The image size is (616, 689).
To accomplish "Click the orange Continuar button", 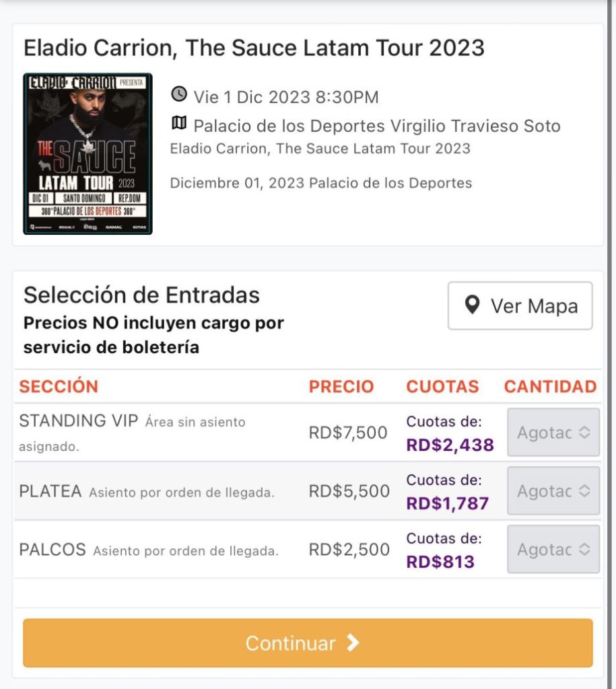I will click(308, 643).
